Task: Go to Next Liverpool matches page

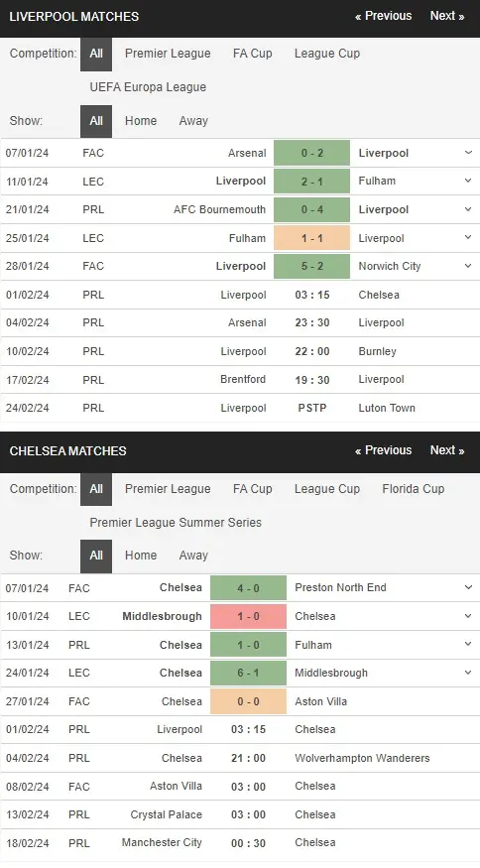Action: point(447,16)
